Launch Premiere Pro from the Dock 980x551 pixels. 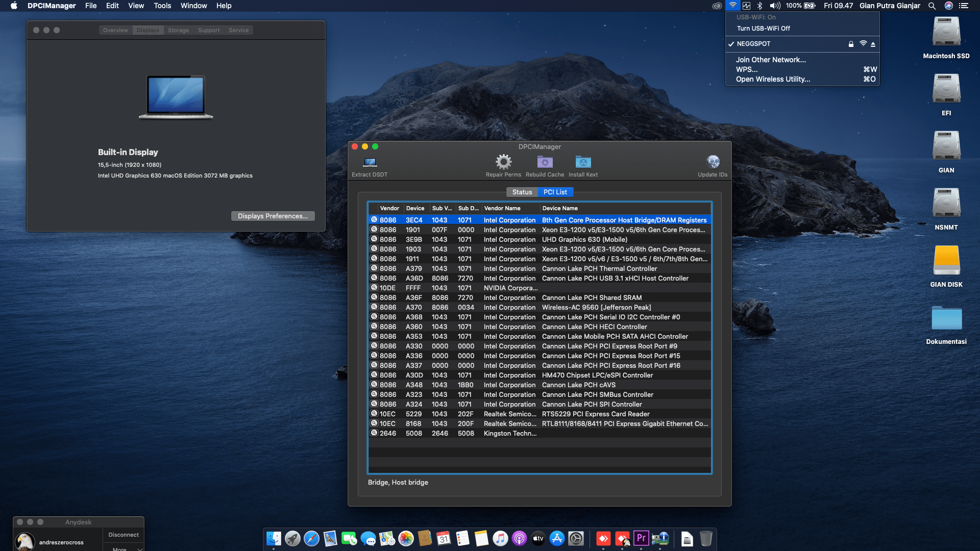tap(641, 538)
